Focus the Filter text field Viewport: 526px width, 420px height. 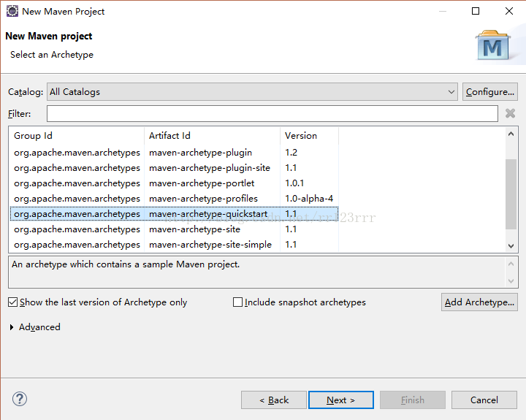pyautogui.click(x=272, y=113)
